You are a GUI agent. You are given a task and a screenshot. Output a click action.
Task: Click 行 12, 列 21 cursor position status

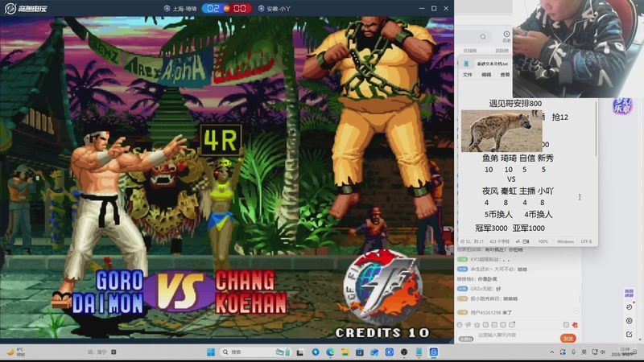[472, 242]
